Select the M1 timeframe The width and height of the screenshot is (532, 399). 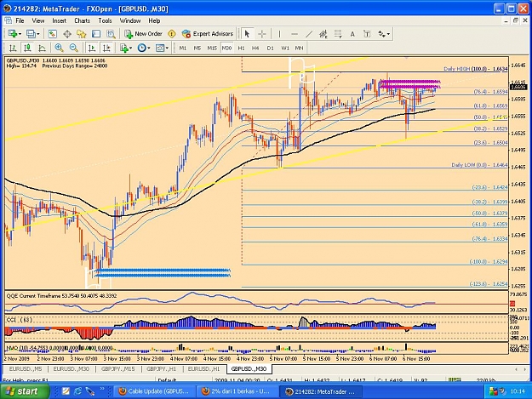click(182, 48)
